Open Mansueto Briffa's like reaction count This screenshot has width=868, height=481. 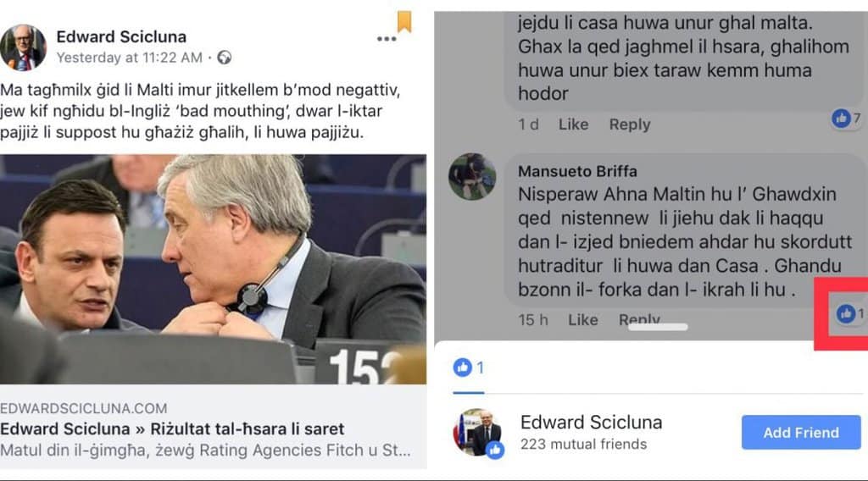point(849,314)
